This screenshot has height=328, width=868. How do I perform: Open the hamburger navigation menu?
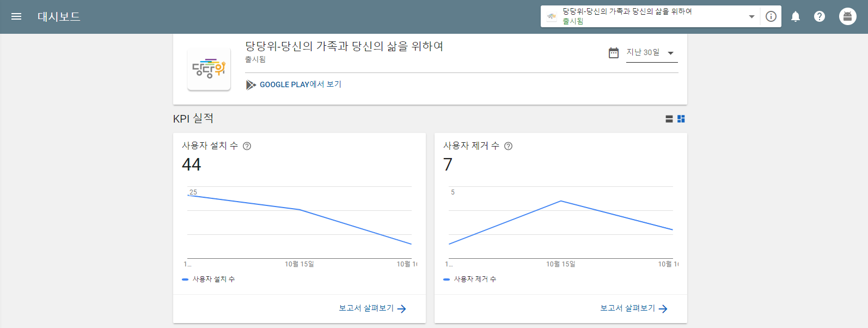tap(16, 16)
